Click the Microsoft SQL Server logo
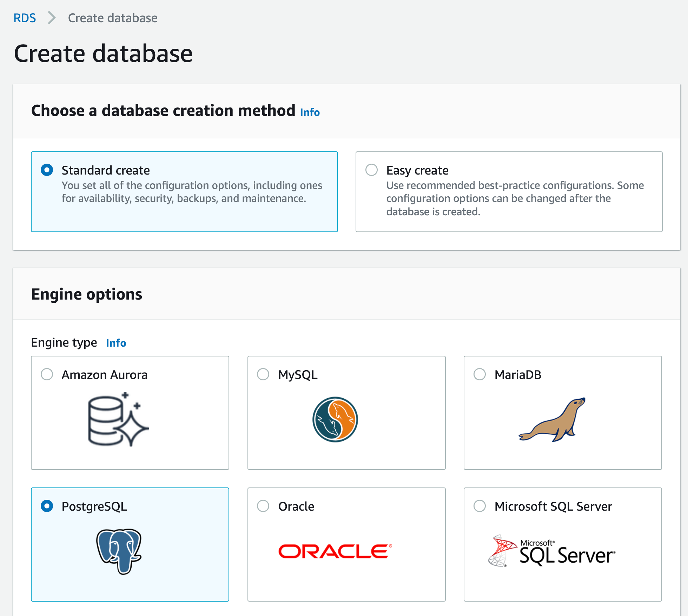 tap(551, 551)
